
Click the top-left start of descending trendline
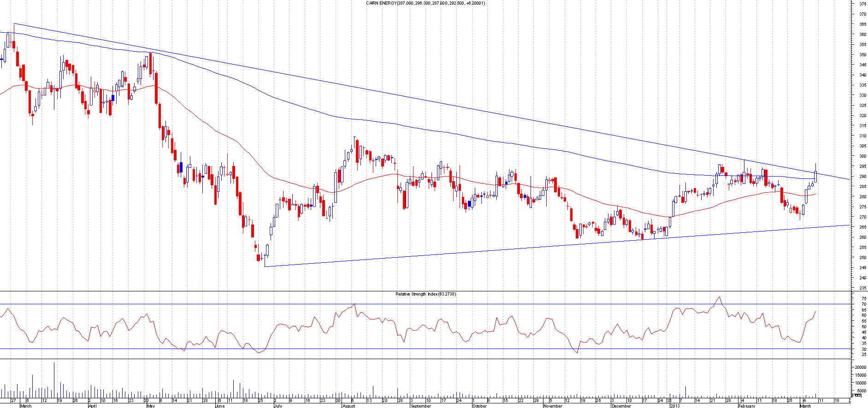tap(14, 24)
